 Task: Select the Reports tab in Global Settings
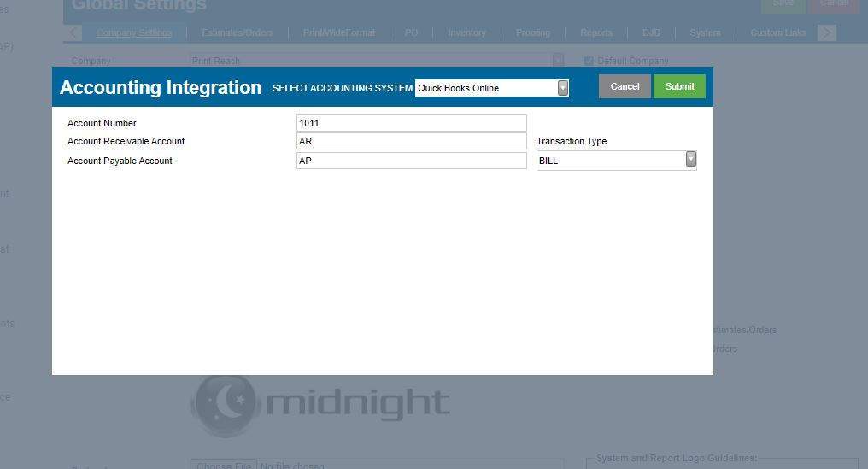coord(596,32)
